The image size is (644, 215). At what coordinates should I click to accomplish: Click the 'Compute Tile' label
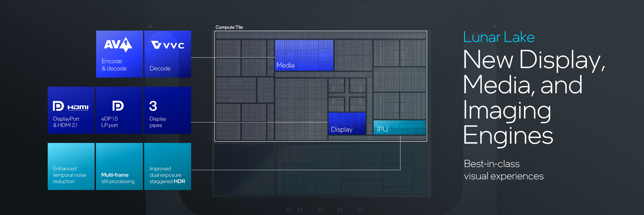pyautogui.click(x=229, y=27)
